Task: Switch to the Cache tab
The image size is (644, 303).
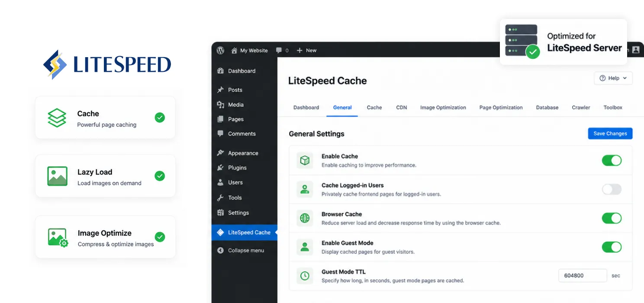Action: 374,107
